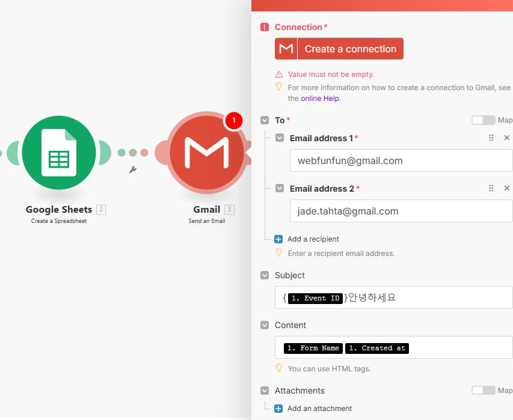Open the Google Sheets module
The image size is (513, 420).
point(59,152)
